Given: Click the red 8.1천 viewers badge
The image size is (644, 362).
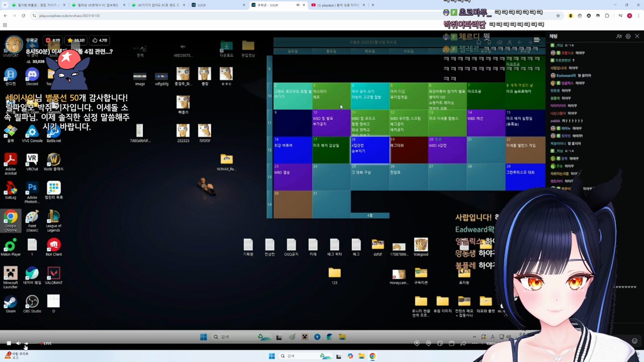Looking at the screenshot, I should point(53,40).
